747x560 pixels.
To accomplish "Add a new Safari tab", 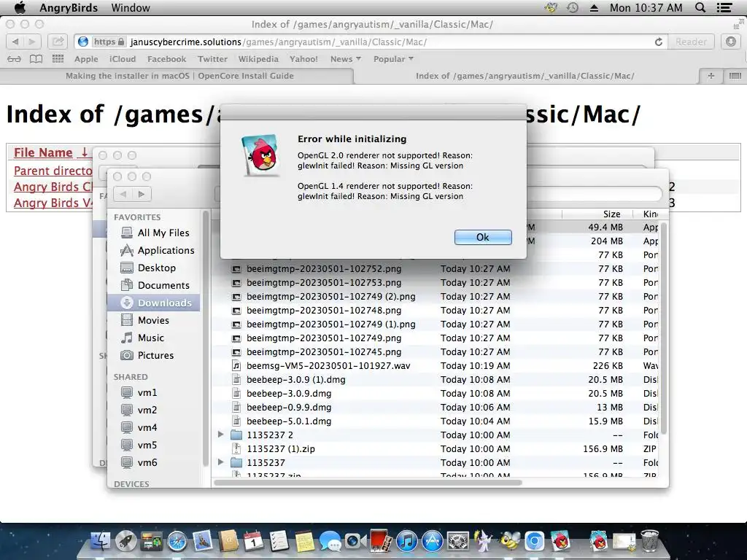I will [711, 76].
